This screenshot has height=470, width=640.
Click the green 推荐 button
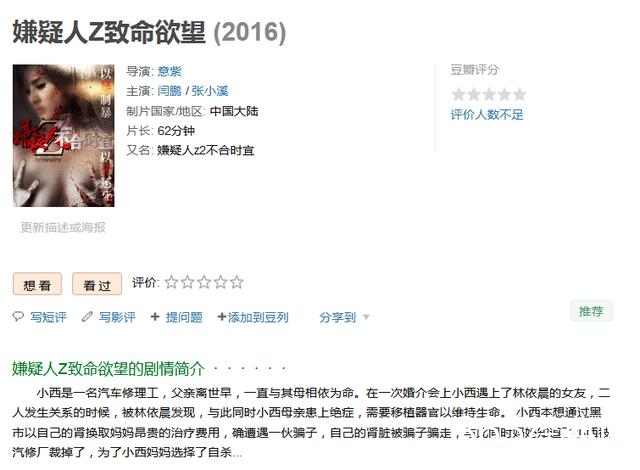point(591,312)
